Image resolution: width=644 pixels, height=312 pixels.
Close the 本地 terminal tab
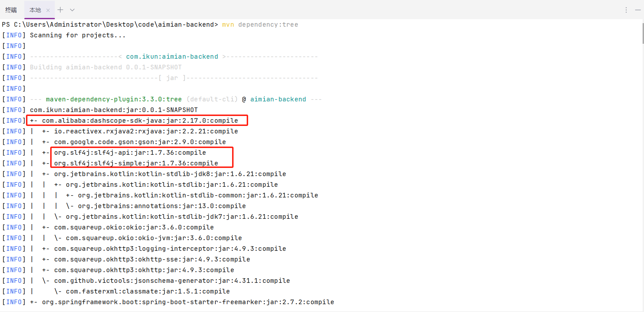tap(48, 10)
